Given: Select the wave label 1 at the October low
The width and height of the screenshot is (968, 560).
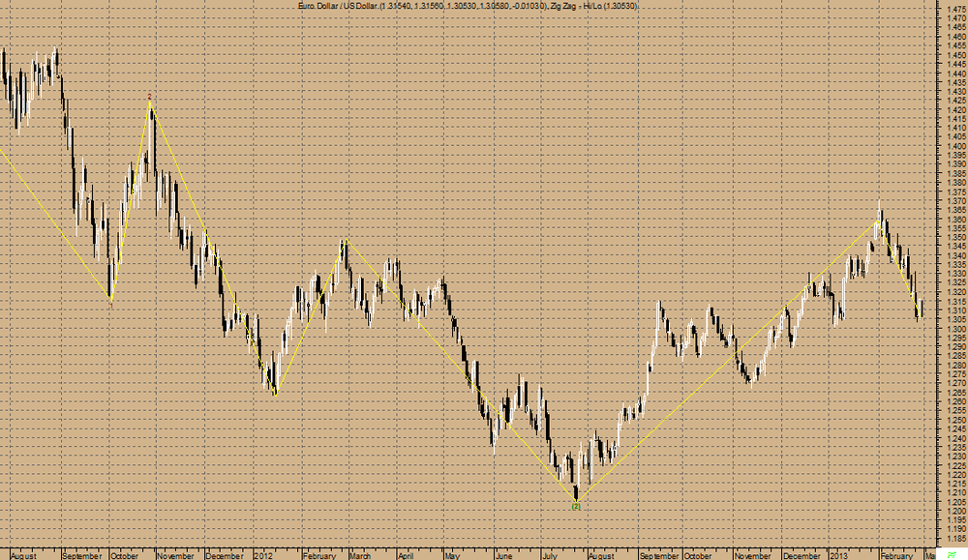Looking at the screenshot, I should click(x=111, y=305).
